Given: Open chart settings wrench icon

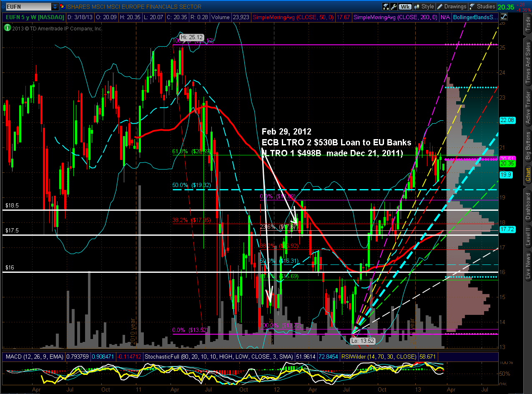Looking at the screenshot, I should [x=394, y=7].
